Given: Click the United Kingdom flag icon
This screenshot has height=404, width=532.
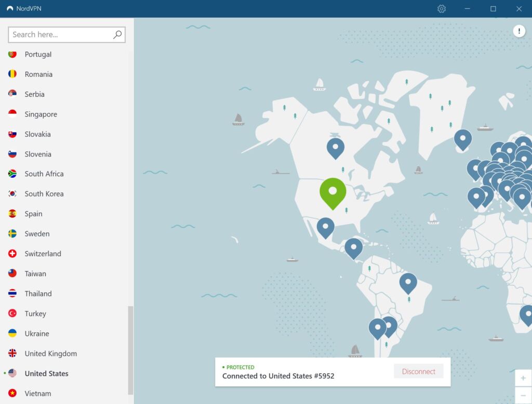Looking at the screenshot, I should (x=12, y=354).
